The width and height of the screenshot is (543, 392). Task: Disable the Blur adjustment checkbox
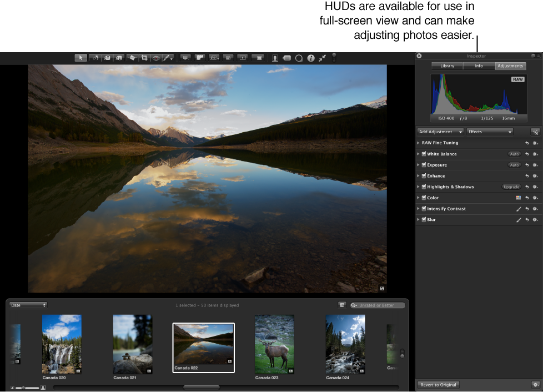pyautogui.click(x=424, y=220)
